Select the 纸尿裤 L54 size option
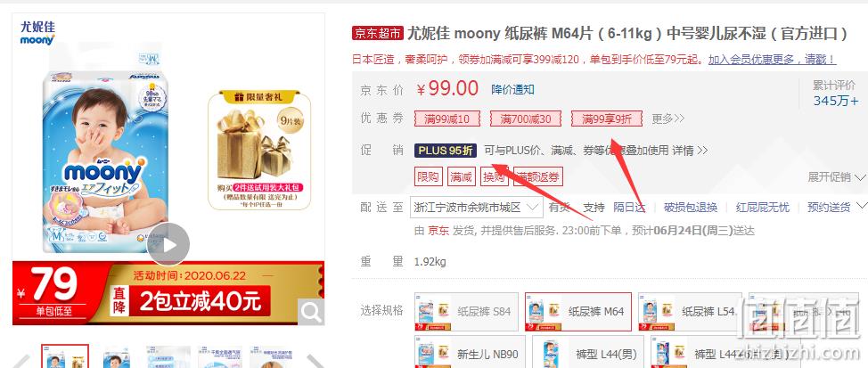 (x=690, y=312)
